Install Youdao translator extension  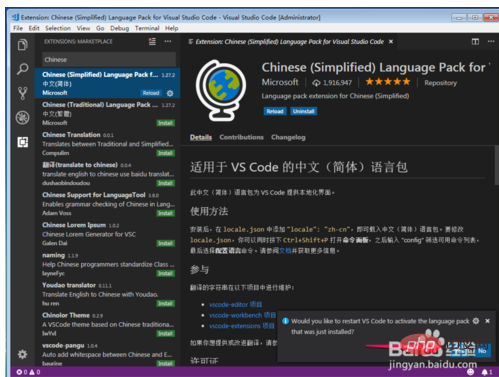click(x=165, y=303)
